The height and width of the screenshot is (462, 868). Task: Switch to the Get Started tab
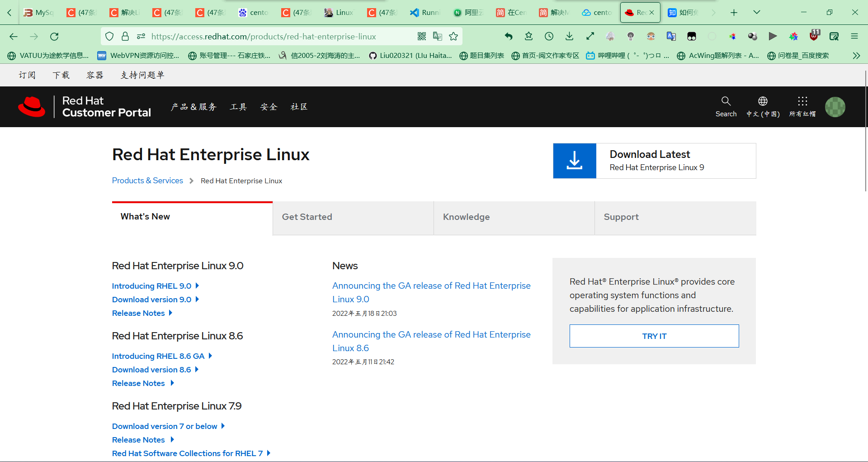353,217
